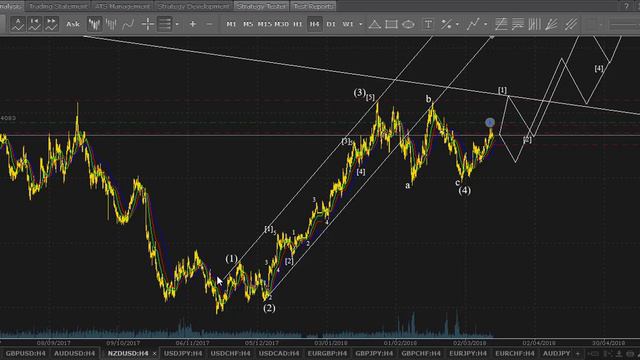Screen dimensions: 640x360
Task: Zoom in with the plus icon
Action: click(193, 24)
